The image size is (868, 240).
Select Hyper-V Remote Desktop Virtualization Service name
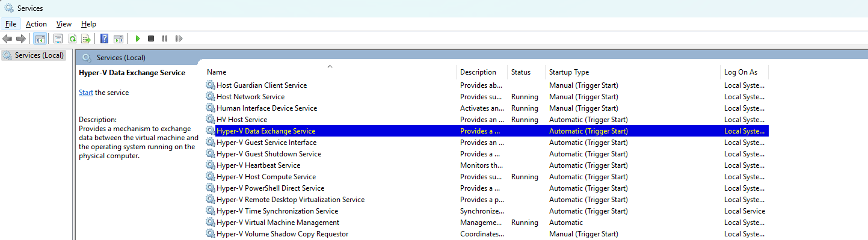click(x=291, y=200)
